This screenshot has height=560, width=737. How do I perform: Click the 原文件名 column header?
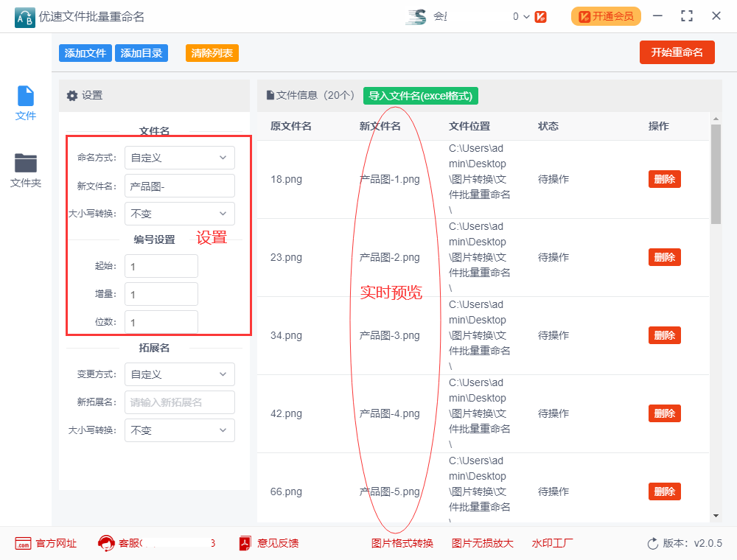pyautogui.click(x=291, y=126)
